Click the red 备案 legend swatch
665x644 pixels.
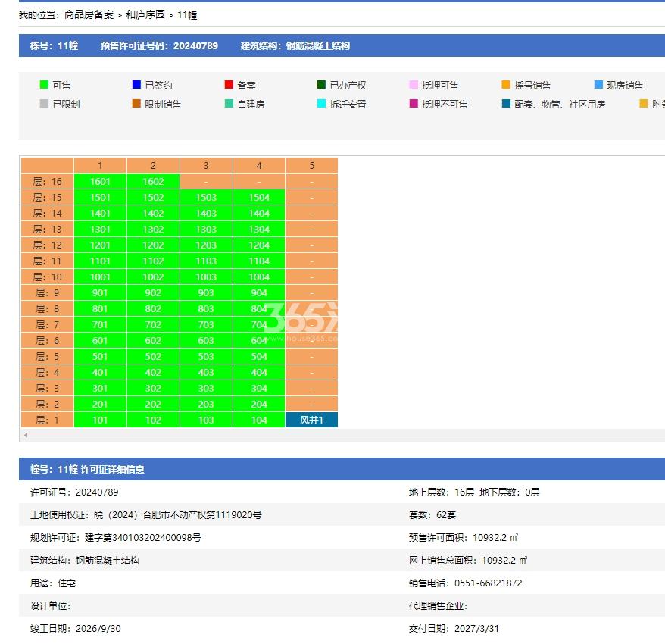[x=229, y=85]
